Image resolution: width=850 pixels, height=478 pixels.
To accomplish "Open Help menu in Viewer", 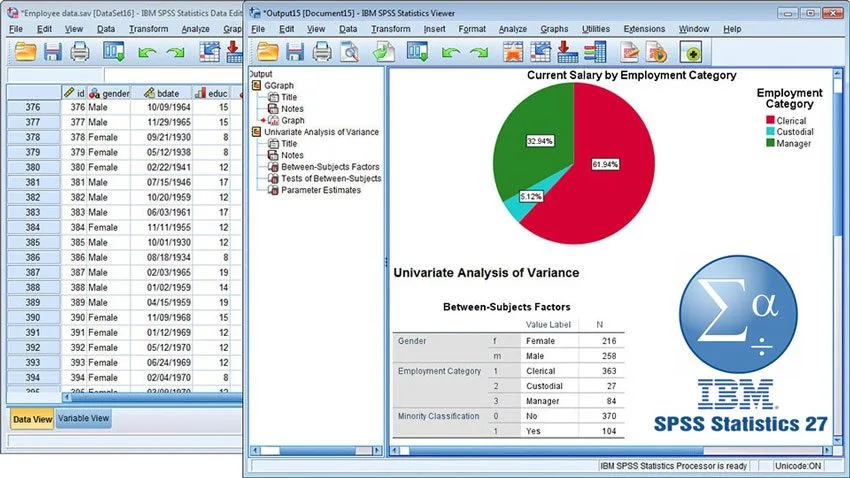I will (732, 29).
